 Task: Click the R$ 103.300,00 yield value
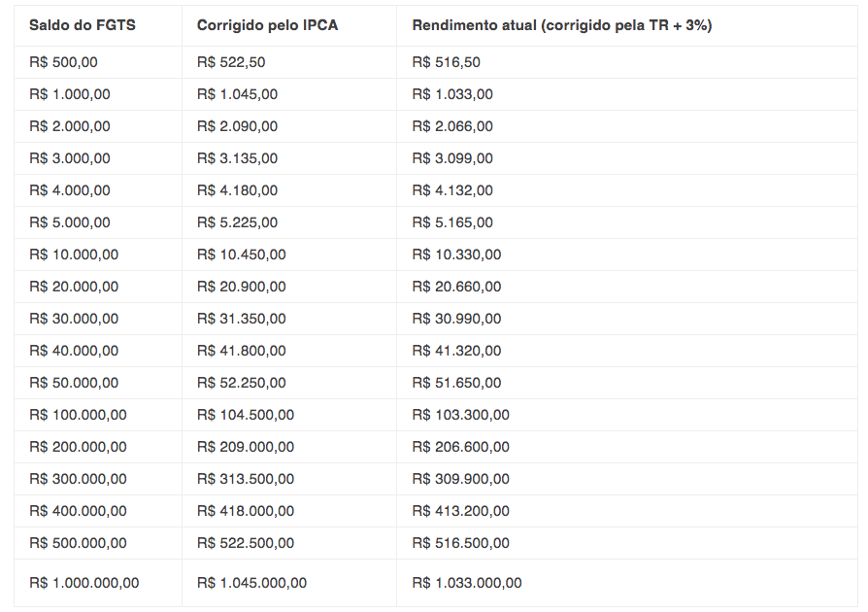(460, 416)
